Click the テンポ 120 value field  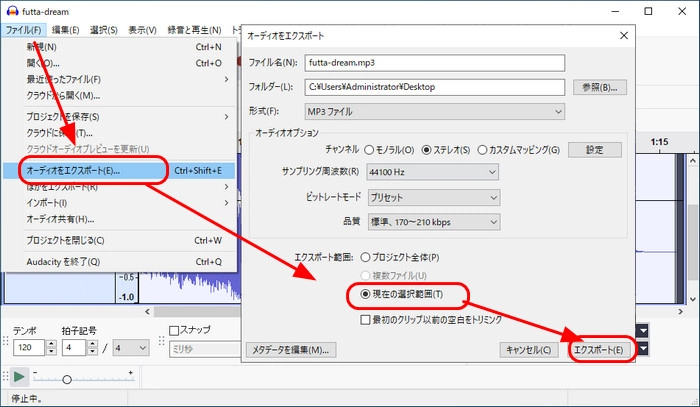[29, 348]
